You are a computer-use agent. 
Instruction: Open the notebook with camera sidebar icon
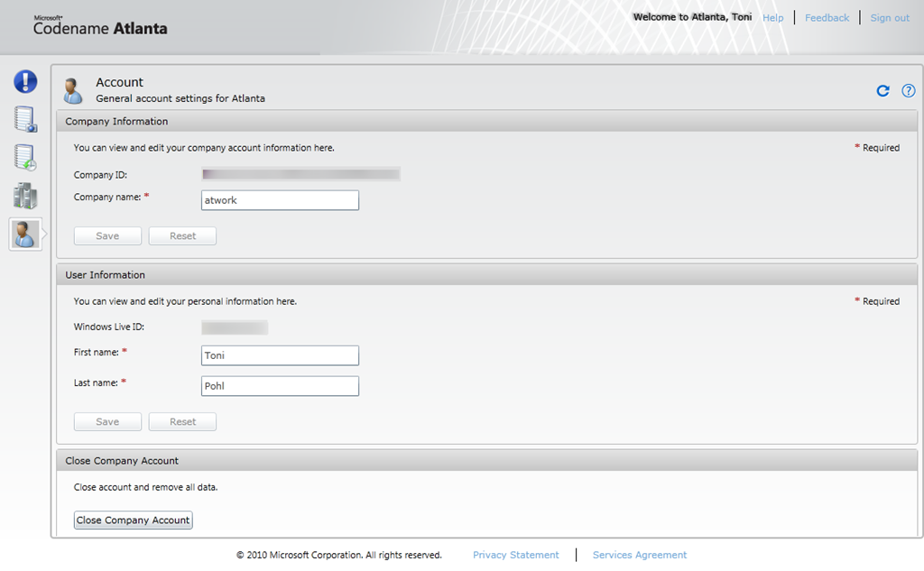[25, 119]
